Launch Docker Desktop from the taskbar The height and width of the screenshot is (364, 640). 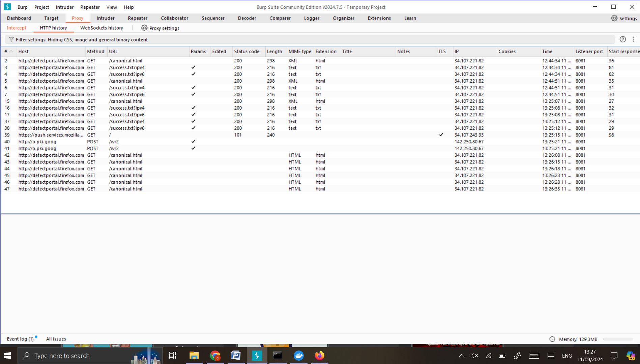pyautogui.click(x=298, y=356)
